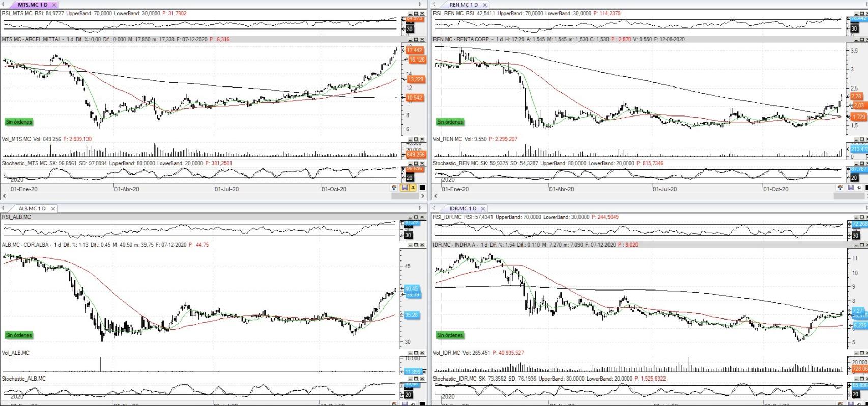Maximize the Stochastic_ALB.MC panel

pyautogui.click(x=416, y=379)
